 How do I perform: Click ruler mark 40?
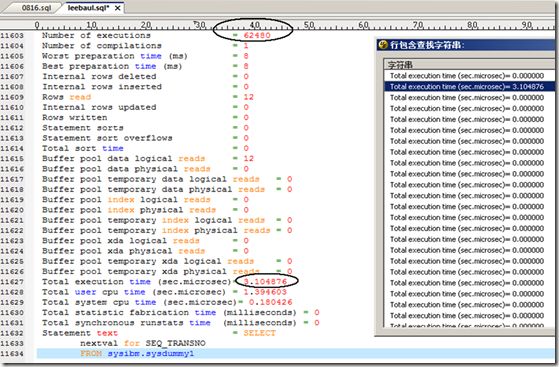tap(255, 25)
